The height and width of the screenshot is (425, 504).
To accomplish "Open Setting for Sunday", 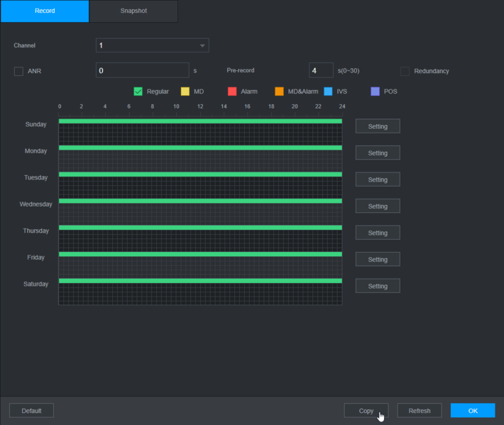I will coord(378,126).
